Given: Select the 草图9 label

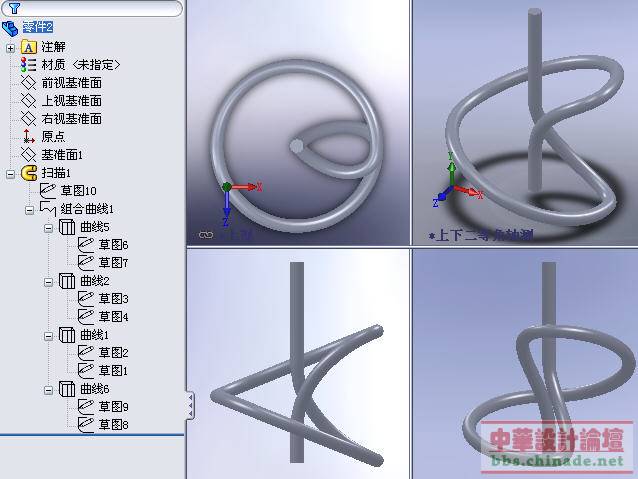Looking at the screenshot, I should tap(114, 407).
